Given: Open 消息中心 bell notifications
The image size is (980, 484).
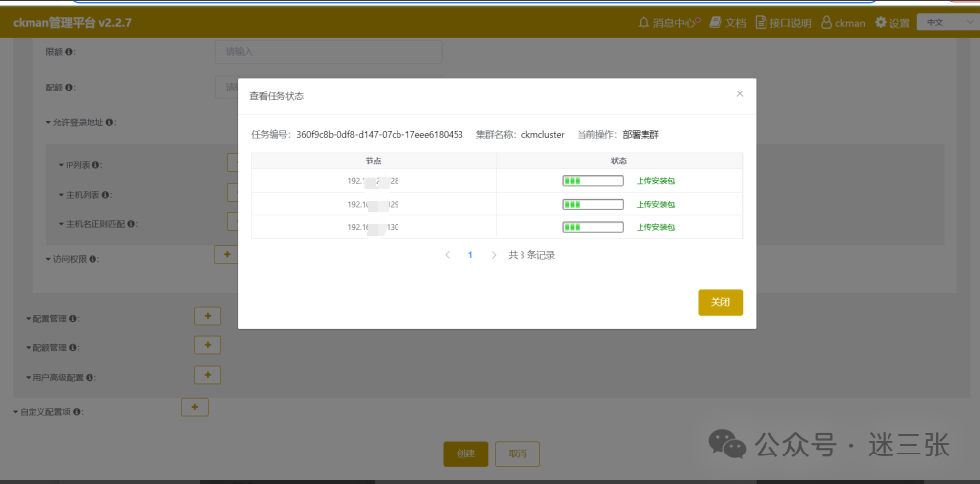Looking at the screenshot, I should tap(669, 23).
